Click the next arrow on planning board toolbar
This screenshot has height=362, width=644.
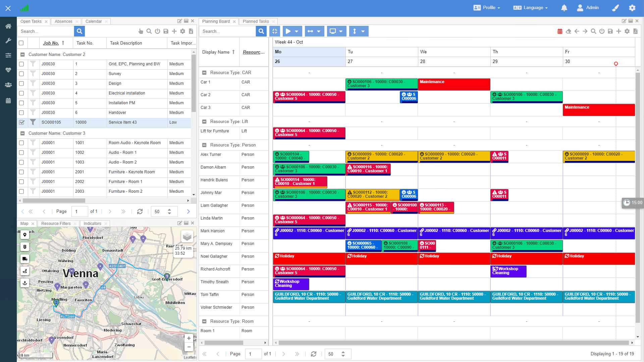pyautogui.click(x=585, y=31)
